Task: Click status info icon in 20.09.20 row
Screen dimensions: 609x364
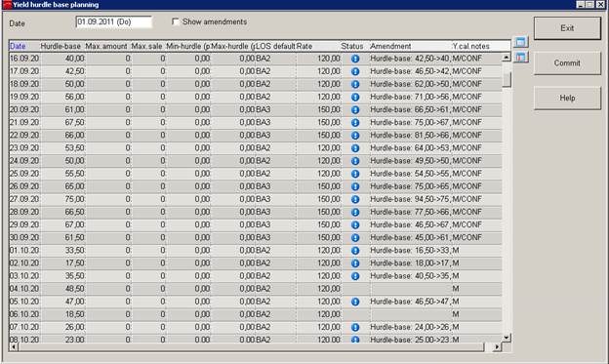Action: point(355,110)
